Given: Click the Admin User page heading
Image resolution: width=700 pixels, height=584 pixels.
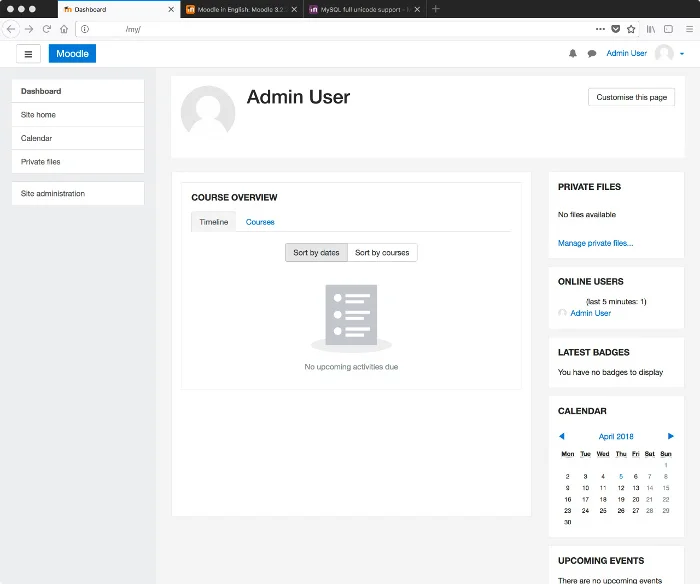Looking at the screenshot, I should [x=298, y=97].
